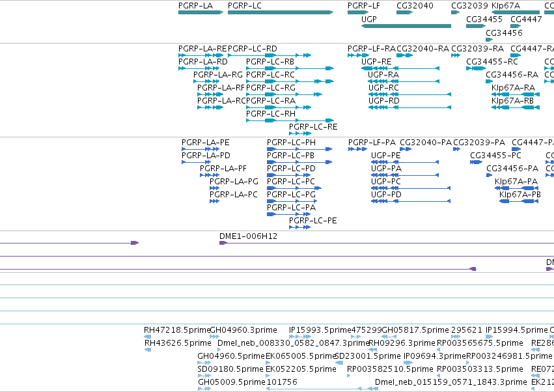Click transcript Klp67A-RB

[516, 107]
